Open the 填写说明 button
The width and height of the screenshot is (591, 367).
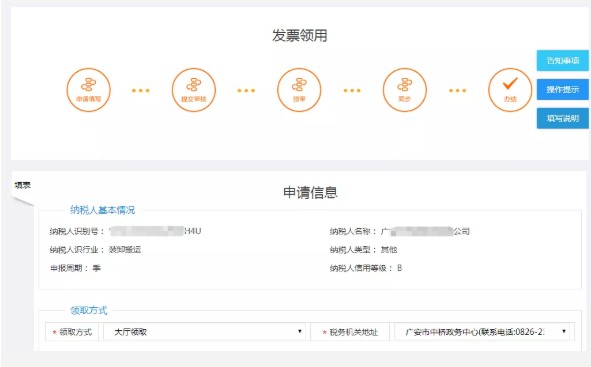click(563, 118)
